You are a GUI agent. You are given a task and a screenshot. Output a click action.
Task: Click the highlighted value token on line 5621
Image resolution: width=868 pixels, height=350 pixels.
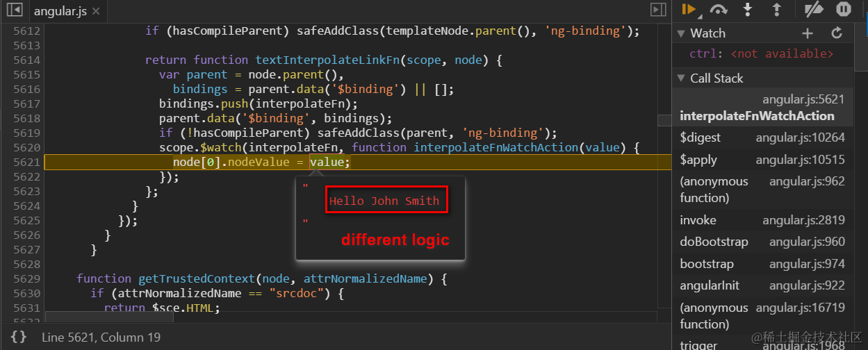[327, 162]
